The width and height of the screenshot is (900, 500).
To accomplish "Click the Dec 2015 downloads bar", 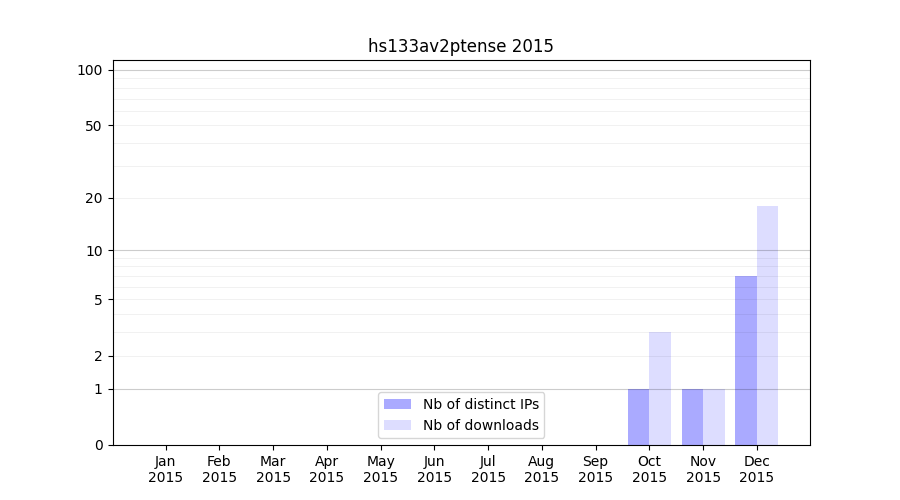I will 767,325.
